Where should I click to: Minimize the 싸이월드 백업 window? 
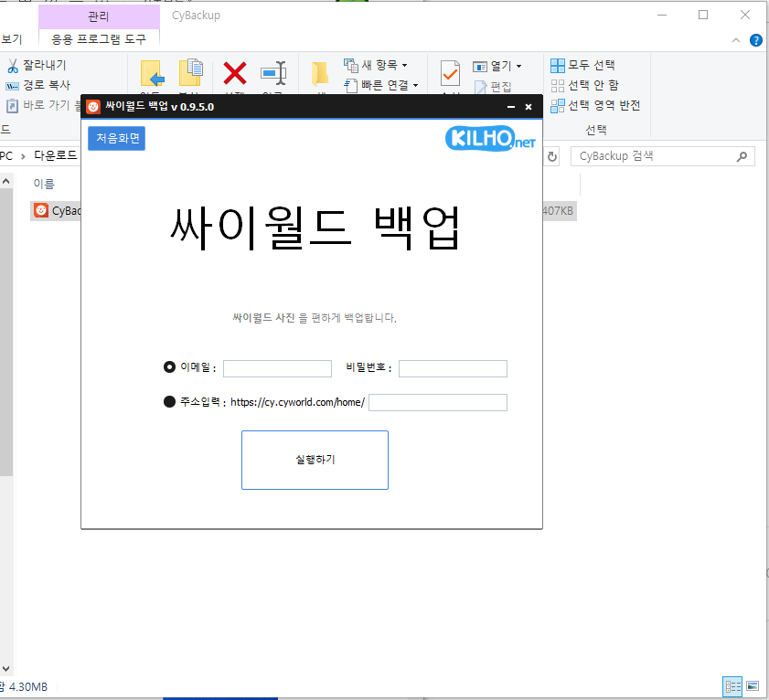click(x=510, y=107)
